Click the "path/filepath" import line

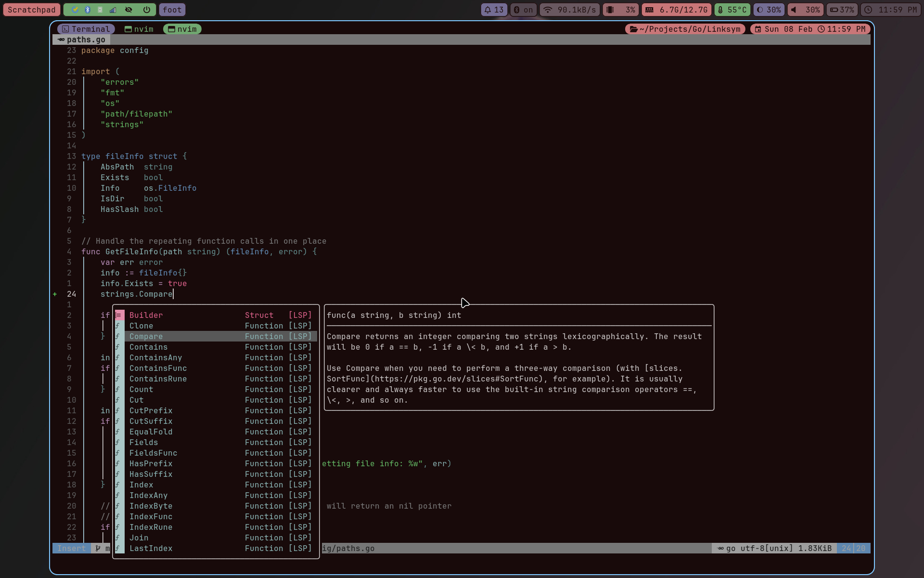tap(136, 114)
